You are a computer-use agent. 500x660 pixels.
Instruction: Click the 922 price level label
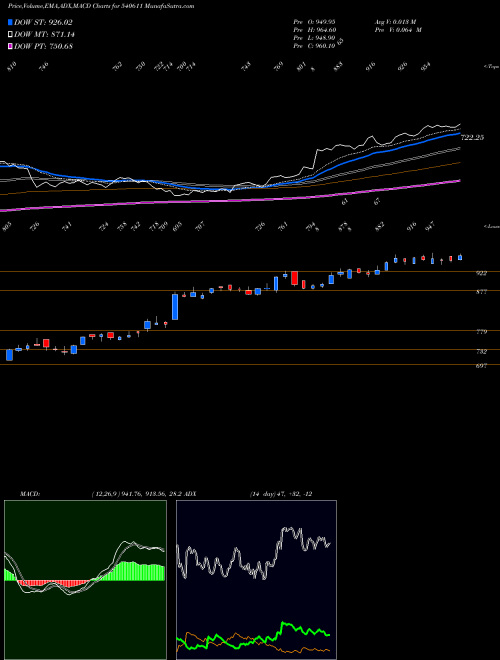pyautogui.click(x=481, y=273)
